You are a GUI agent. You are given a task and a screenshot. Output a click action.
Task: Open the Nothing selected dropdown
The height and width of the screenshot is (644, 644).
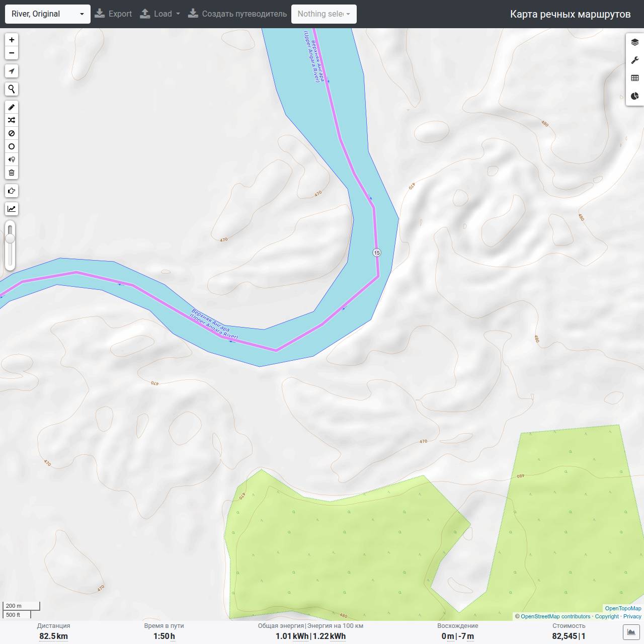point(324,14)
